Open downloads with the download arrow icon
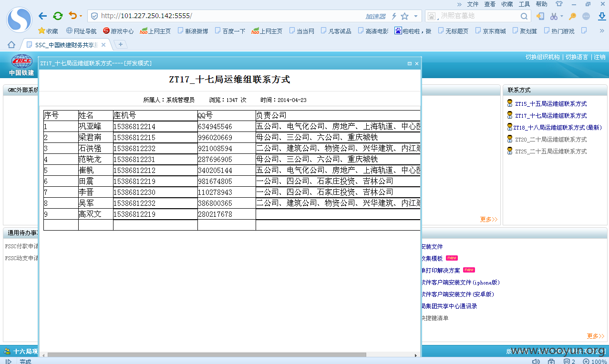The image size is (609, 364). tap(601, 16)
